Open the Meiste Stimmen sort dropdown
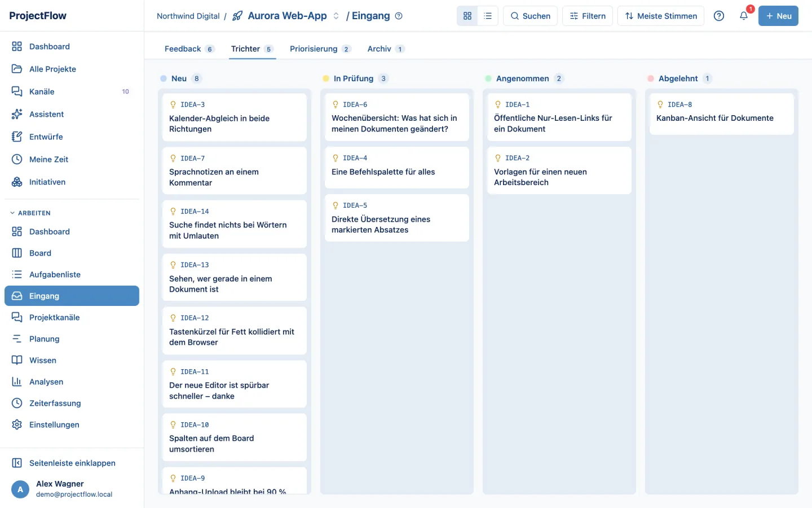 (661, 16)
